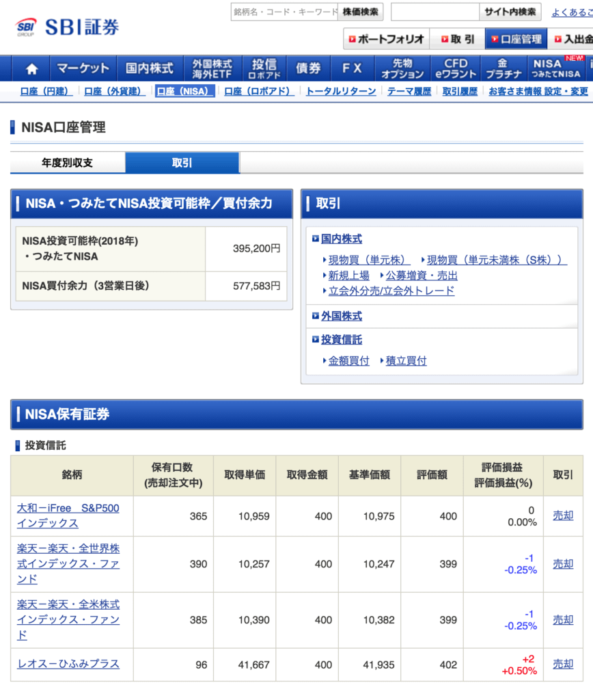This screenshot has width=593, height=700.
Task: Open the 取引履歴 link
Action: [x=460, y=92]
